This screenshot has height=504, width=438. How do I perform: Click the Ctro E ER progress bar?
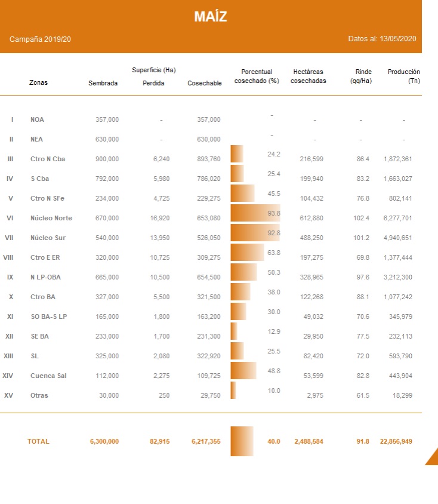pyautogui.click(x=247, y=253)
